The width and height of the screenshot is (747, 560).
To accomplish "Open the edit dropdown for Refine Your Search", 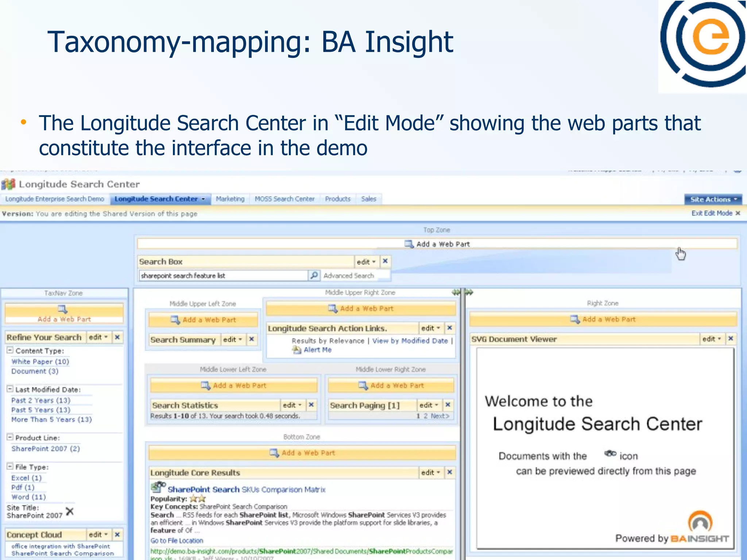I will pyautogui.click(x=98, y=337).
